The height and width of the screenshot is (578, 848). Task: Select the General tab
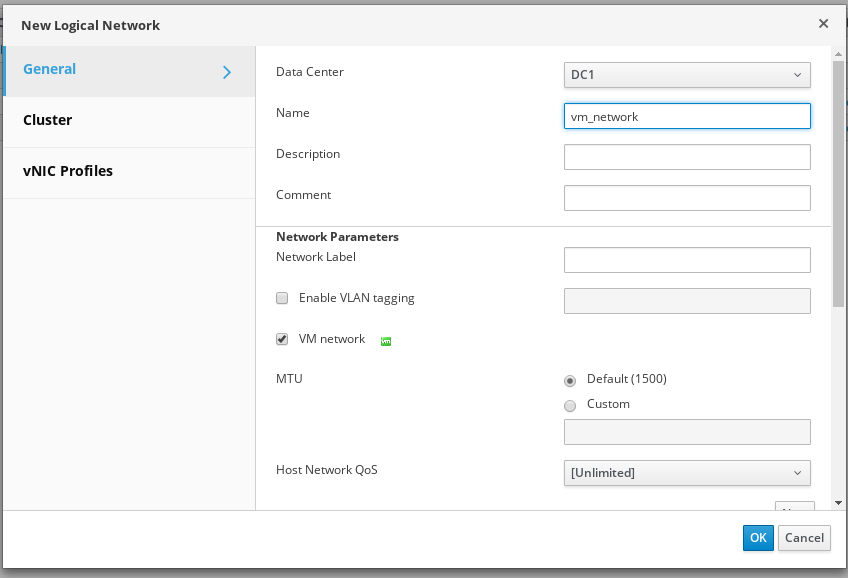(x=50, y=69)
